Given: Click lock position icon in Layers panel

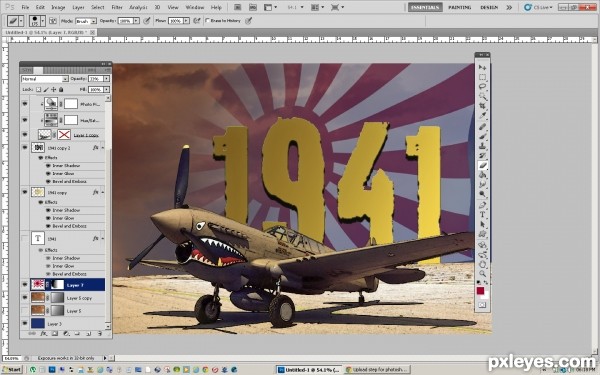Looking at the screenshot, I should tap(54, 90).
